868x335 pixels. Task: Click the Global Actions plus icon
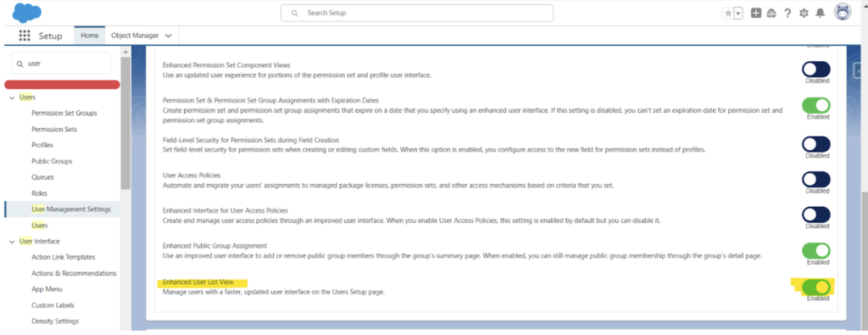pyautogui.click(x=755, y=14)
